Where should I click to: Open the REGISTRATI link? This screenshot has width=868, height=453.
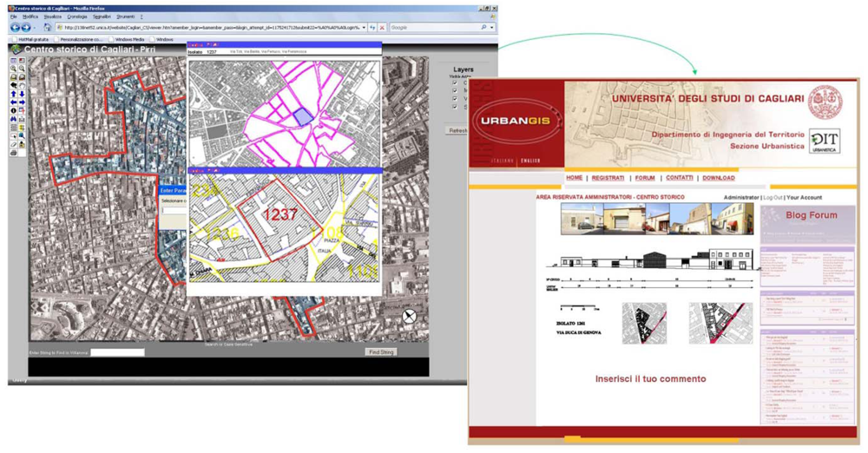pos(608,178)
